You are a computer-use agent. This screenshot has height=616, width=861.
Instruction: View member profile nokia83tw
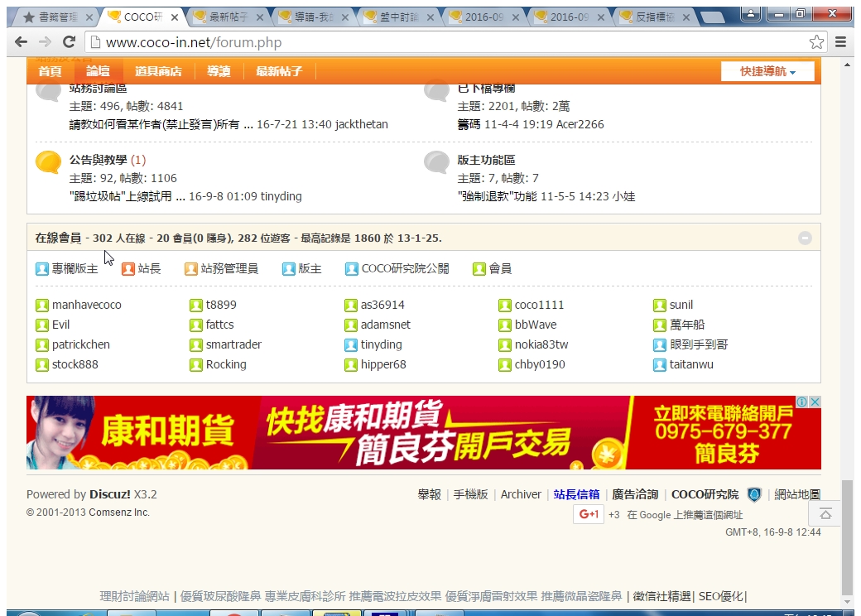click(541, 344)
